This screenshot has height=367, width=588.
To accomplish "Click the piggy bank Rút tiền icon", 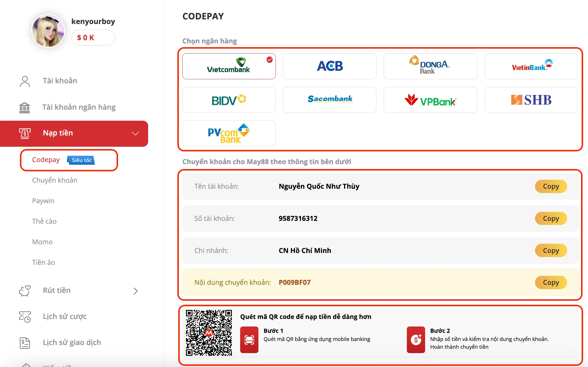I will point(25,291).
